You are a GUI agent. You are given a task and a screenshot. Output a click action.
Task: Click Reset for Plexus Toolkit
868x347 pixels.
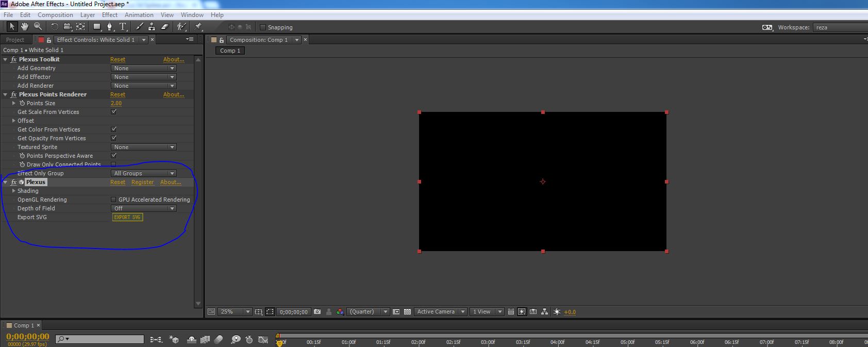tap(118, 59)
